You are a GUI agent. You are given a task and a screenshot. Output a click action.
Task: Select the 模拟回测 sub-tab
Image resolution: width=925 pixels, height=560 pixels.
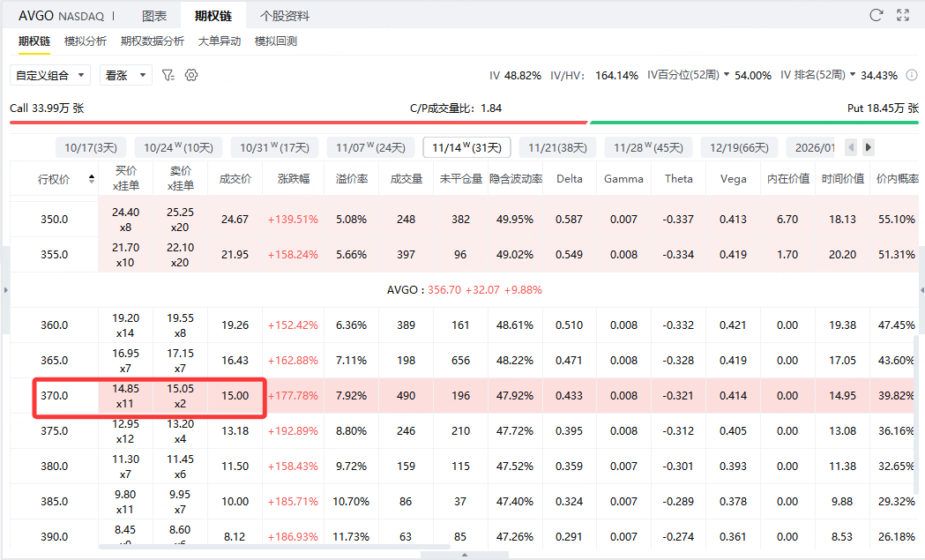point(275,41)
